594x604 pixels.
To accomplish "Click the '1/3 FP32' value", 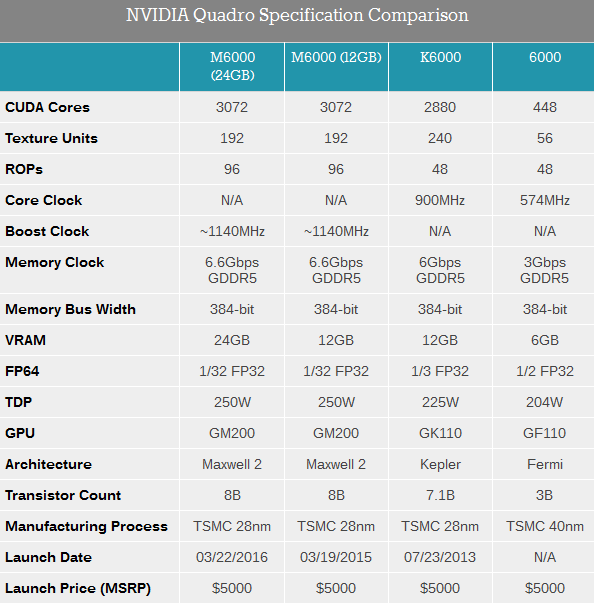I will coord(440,371).
